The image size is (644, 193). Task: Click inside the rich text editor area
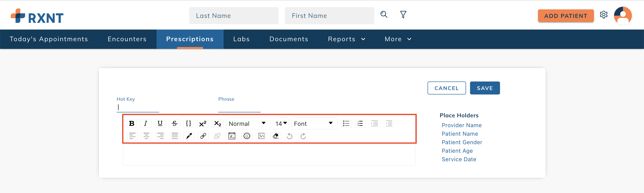[269, 155]
